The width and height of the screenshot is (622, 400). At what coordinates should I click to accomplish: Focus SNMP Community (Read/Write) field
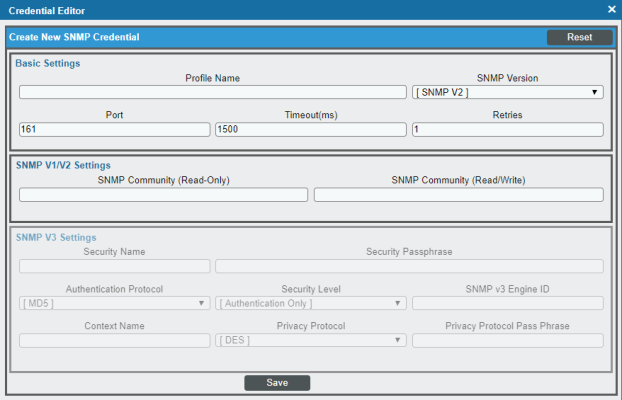pyautogui.click(x=459, y=195)
